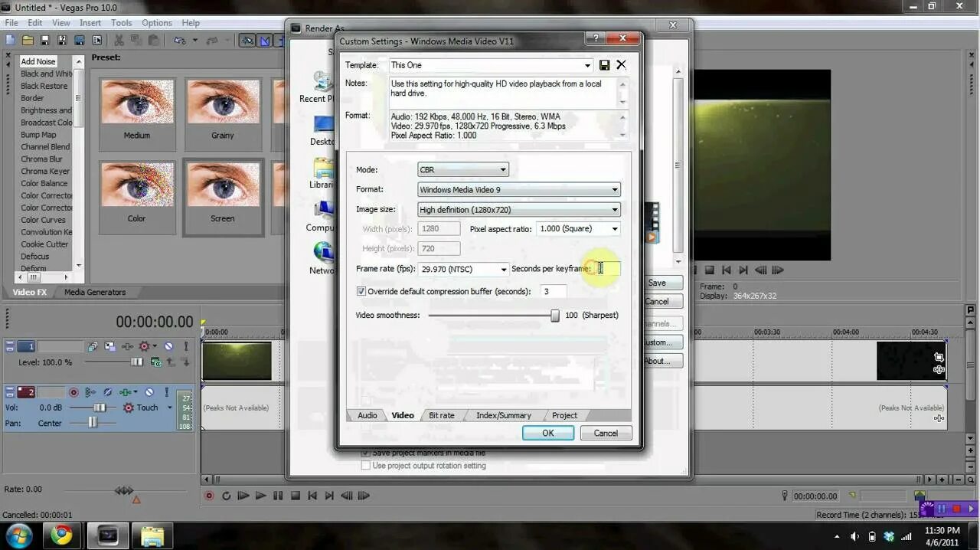Open audio track 2 FX icon

point(126,392)
